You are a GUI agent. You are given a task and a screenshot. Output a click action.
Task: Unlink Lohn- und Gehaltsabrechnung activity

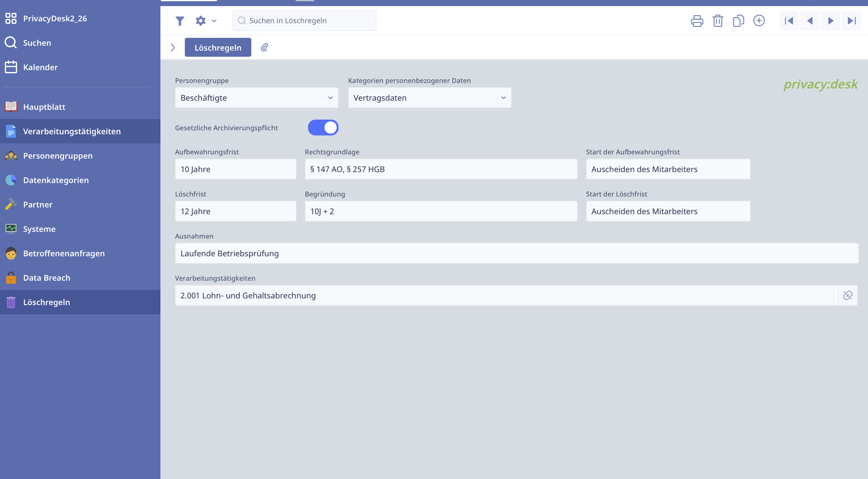(848, 295)
